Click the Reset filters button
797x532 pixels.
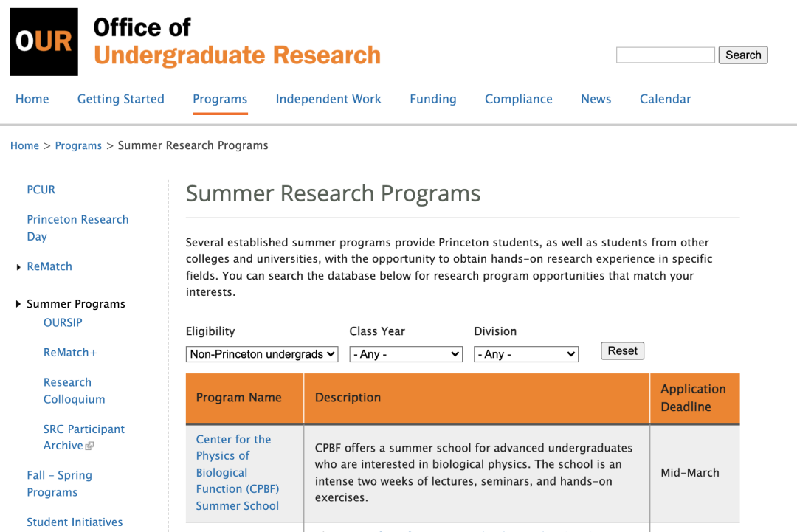click(x=622, y=350)
